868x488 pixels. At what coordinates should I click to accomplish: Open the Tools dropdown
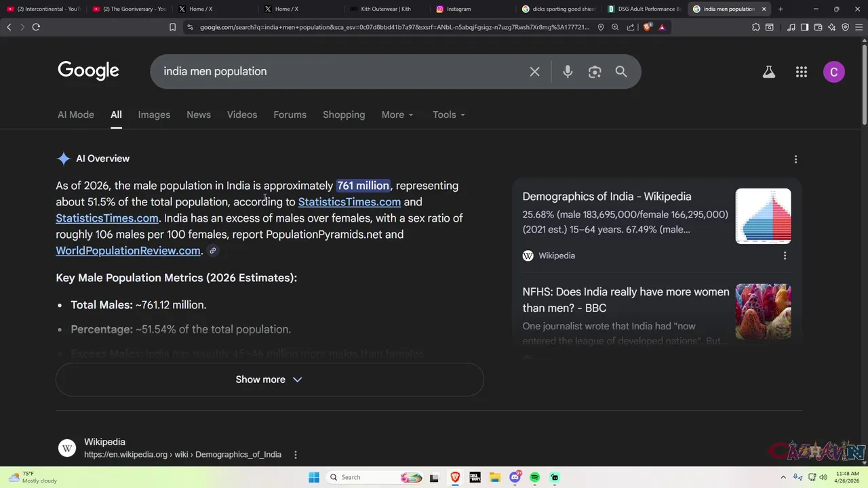[x=449, y=115]
